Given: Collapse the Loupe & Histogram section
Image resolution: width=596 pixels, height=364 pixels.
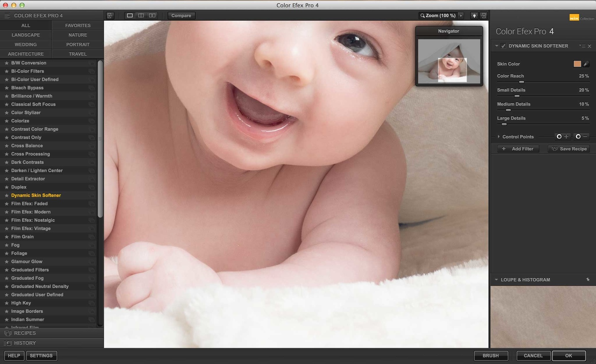Looking at the screenshot, I should 496,280.
